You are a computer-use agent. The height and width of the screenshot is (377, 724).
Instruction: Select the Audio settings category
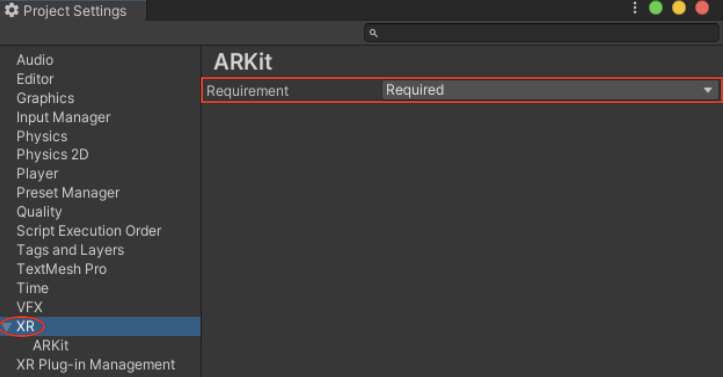[35, 60]
